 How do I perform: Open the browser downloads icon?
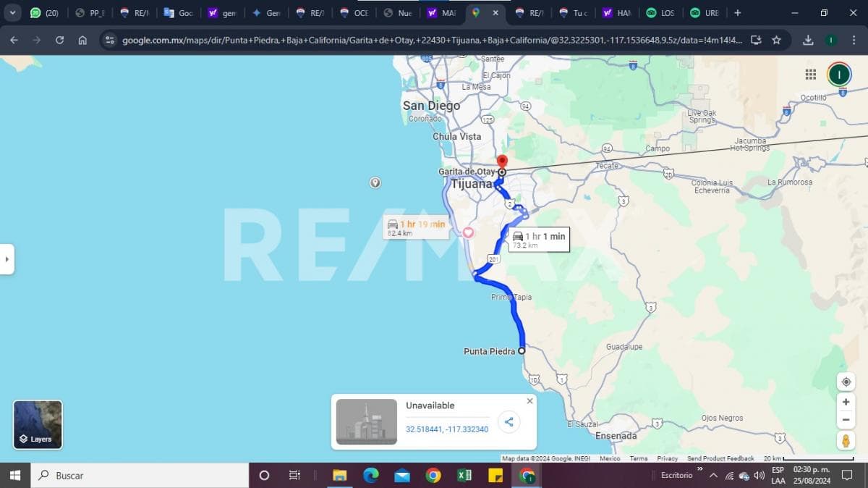pos(808,41)
